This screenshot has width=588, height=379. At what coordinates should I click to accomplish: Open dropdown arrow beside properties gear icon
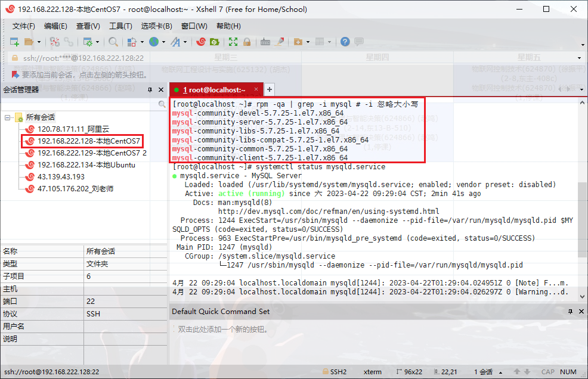(97, 42)
